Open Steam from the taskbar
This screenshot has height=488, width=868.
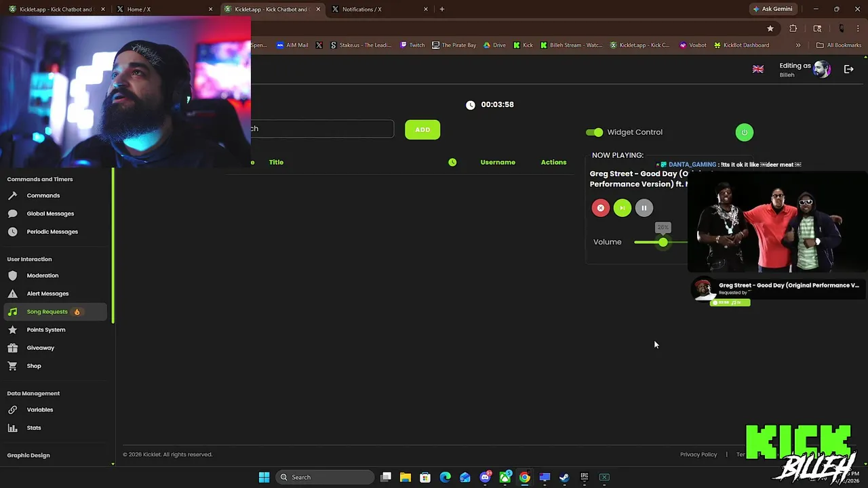point(564,477)
